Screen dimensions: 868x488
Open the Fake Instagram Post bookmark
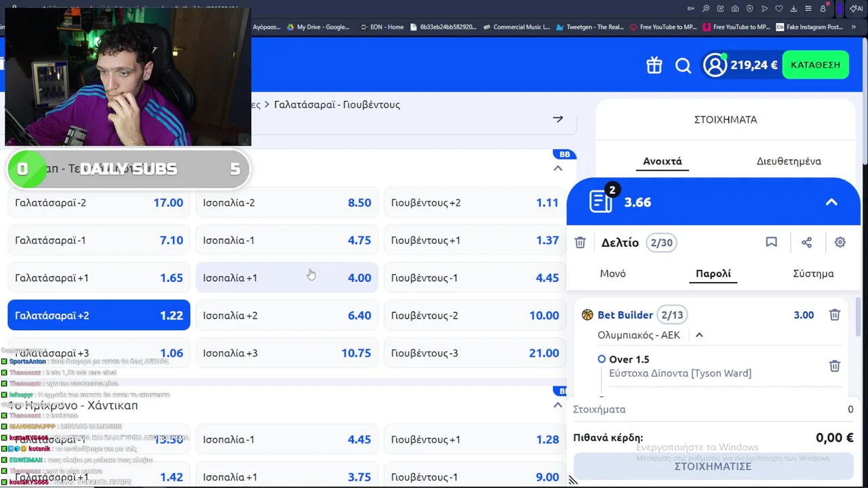point(810,27)
